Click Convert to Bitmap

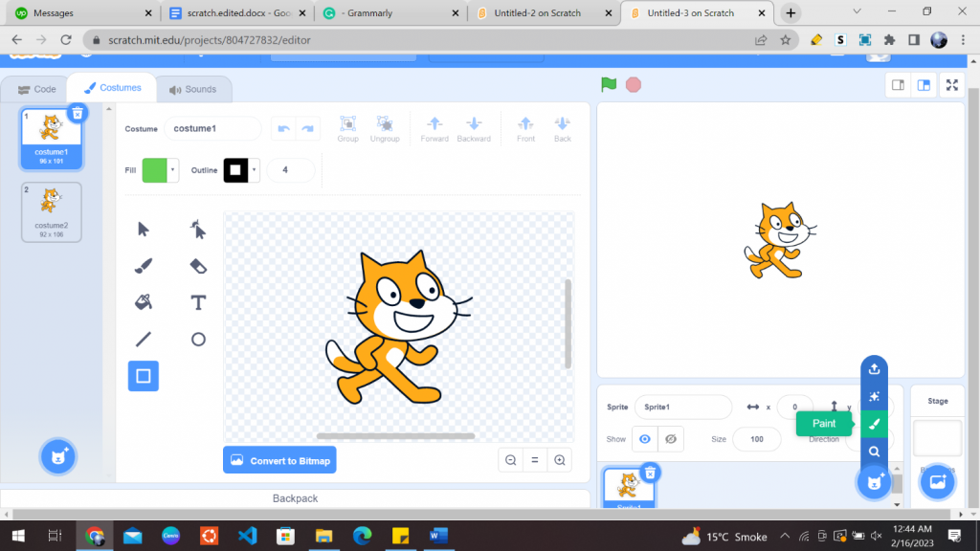click(279, 459)
